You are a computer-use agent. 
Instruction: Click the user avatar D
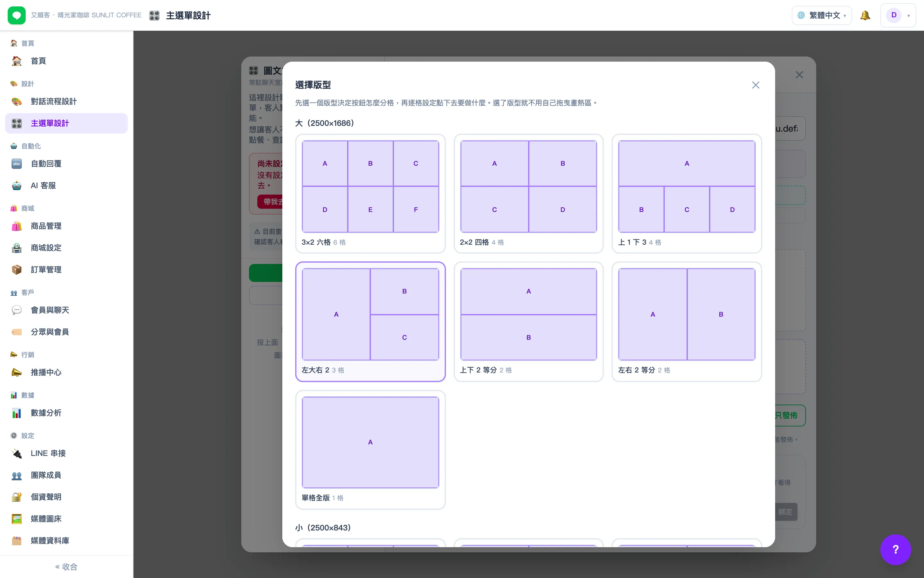point(894,15)
